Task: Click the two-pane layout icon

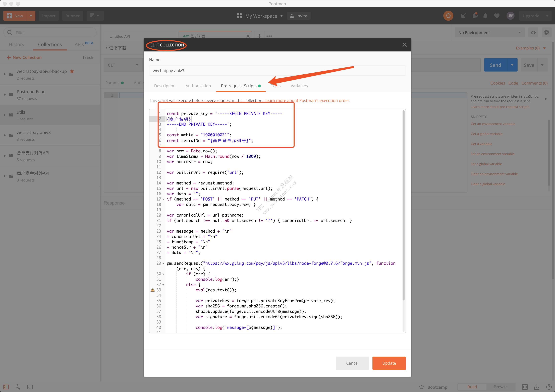Action: [x=525, y=387]
